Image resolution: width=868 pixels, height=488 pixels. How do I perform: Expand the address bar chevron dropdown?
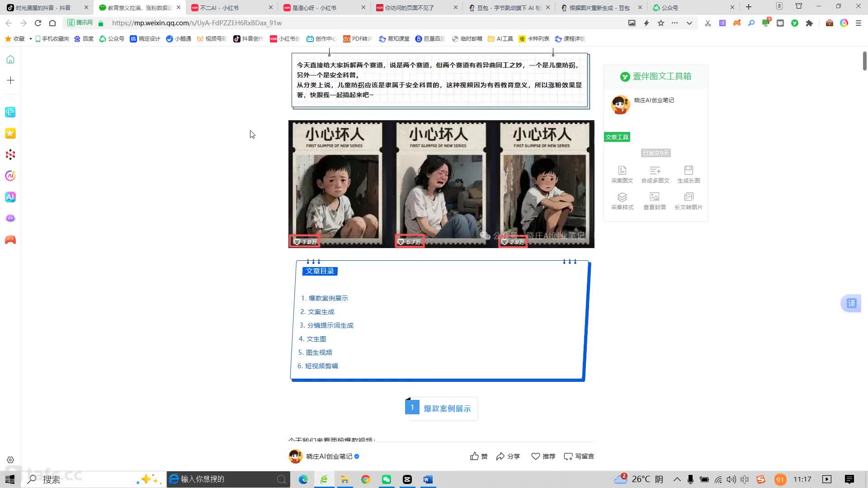[x=689, y=23]
